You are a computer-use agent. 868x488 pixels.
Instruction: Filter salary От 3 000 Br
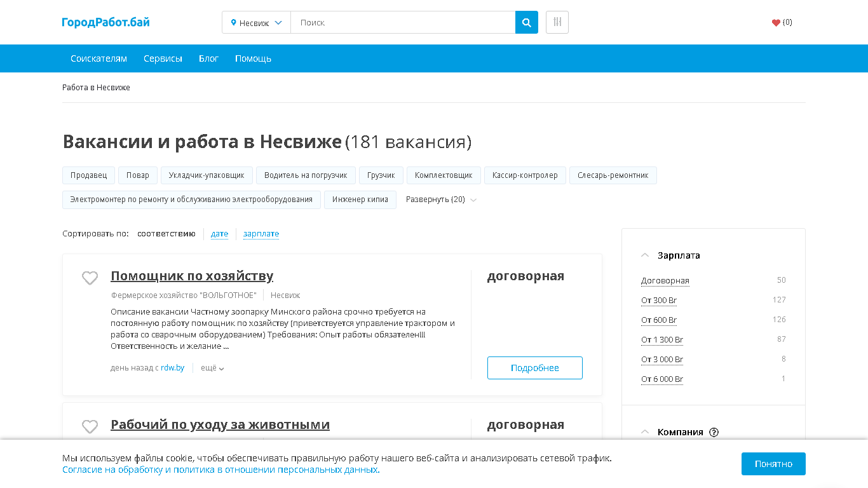point(662,360)
